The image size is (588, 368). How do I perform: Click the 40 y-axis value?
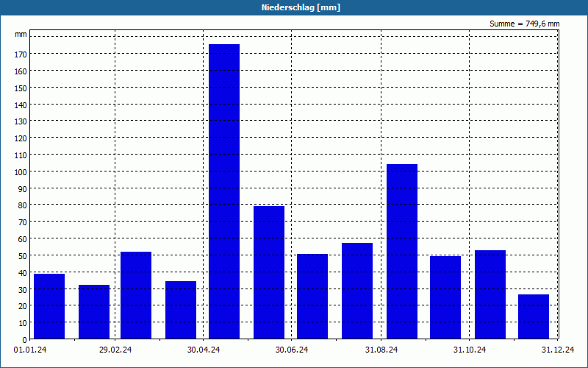click(23, 273)
